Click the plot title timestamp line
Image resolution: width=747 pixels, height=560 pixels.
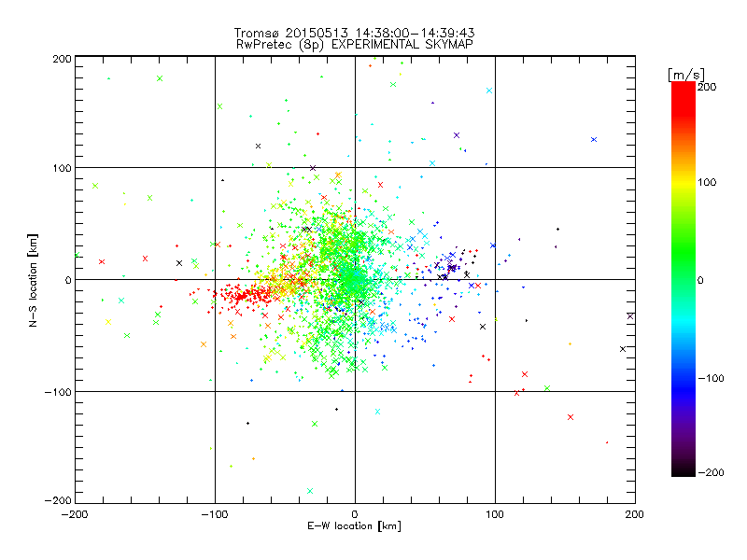tap(354, 33)
